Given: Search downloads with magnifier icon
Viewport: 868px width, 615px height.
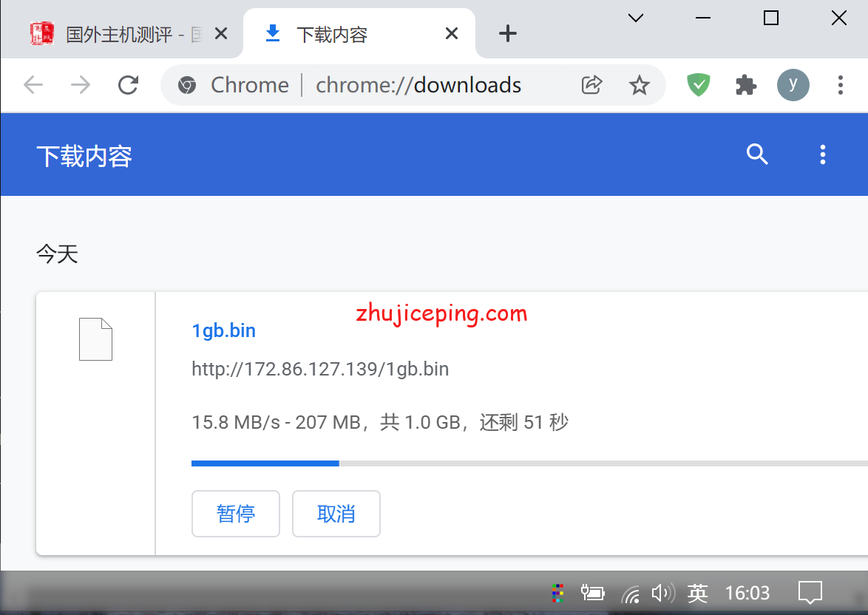Looking at the screenshot, I should coord(757,154).
